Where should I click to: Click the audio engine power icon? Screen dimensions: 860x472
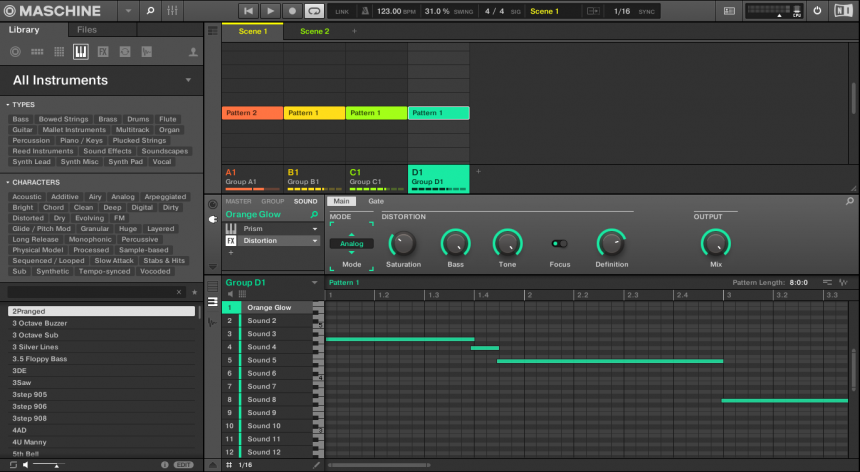click(x=817, y=11)
